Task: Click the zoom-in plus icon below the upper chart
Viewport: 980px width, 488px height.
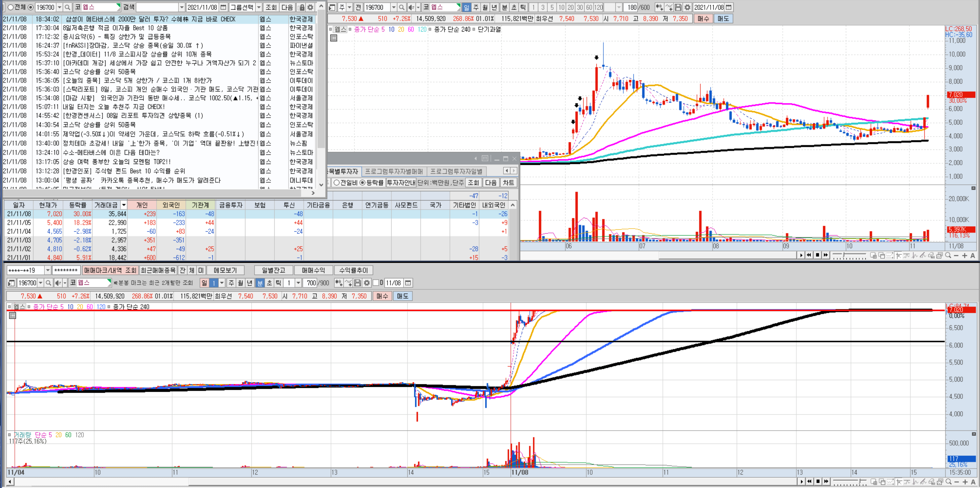Action: pyautogui.click(x=964, y=255)
